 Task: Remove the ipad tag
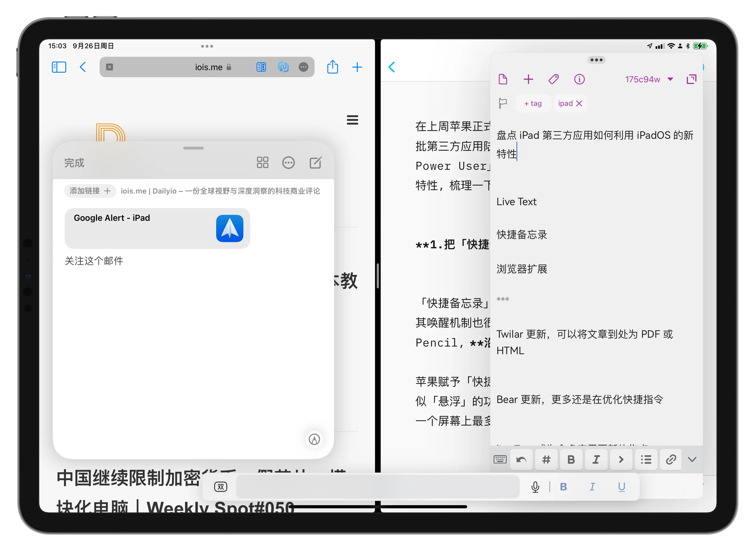(579, 103)
